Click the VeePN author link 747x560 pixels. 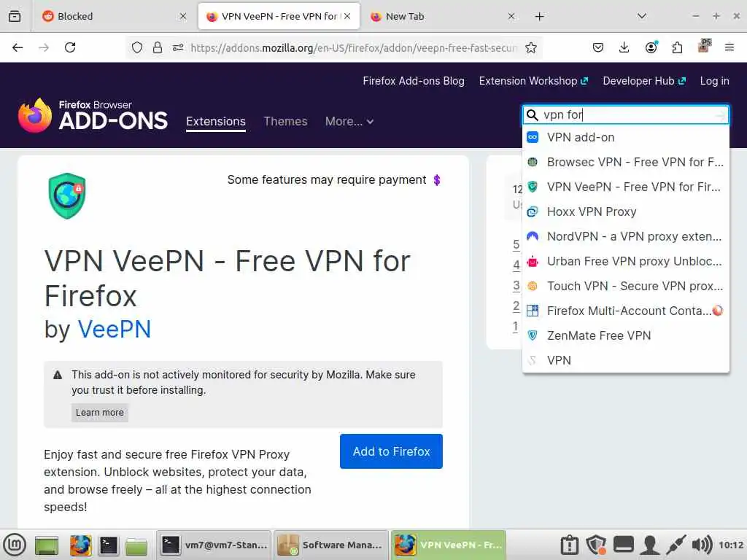[114, 329]
